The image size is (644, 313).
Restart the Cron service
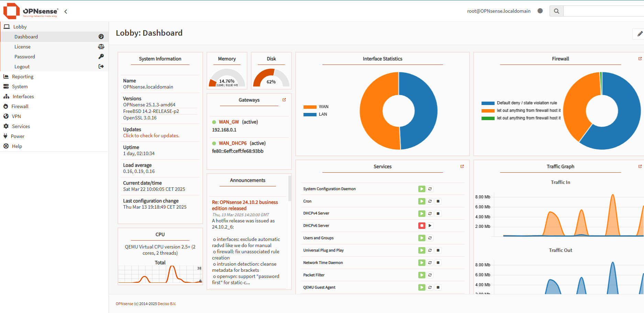pyautogui.click(x=430, y=201)
